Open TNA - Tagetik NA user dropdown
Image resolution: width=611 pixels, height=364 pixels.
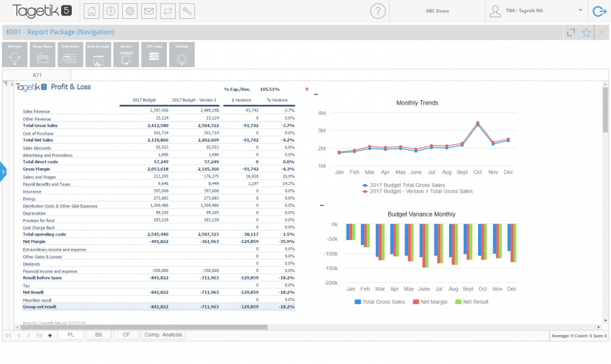[580, 11]
